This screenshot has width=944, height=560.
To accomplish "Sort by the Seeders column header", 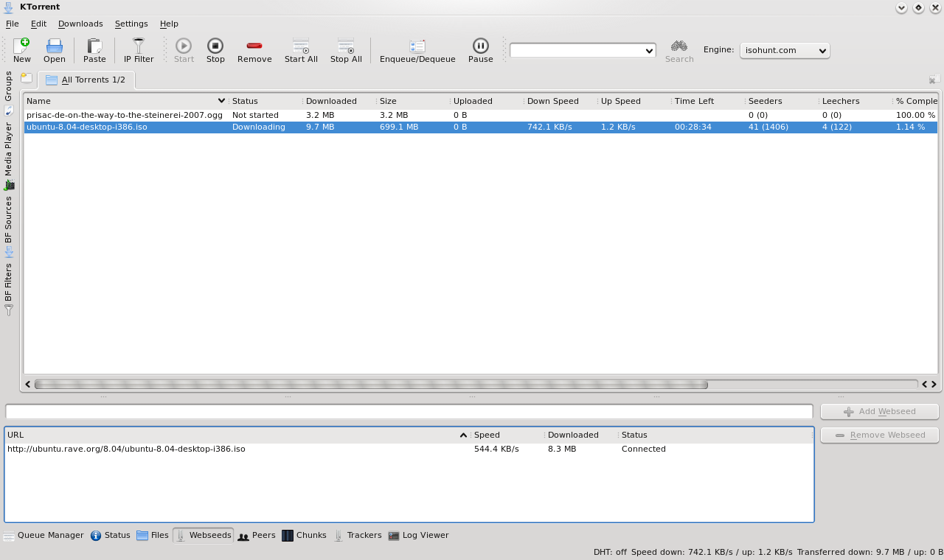I will click(782, 101).
